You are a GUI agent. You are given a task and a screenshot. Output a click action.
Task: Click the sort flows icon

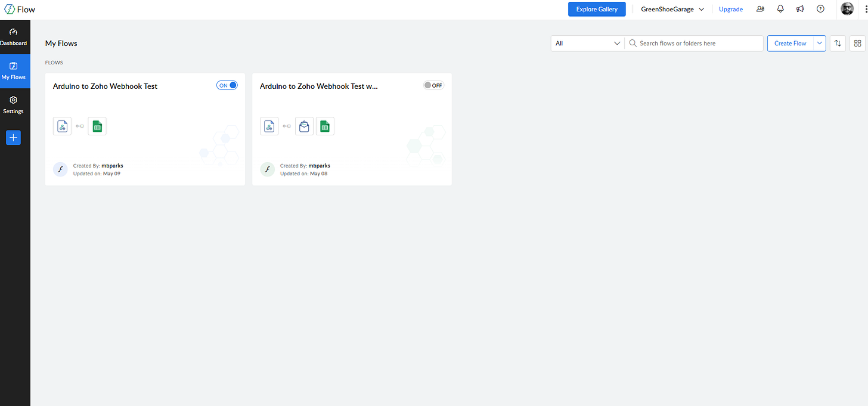pos(838,43)
